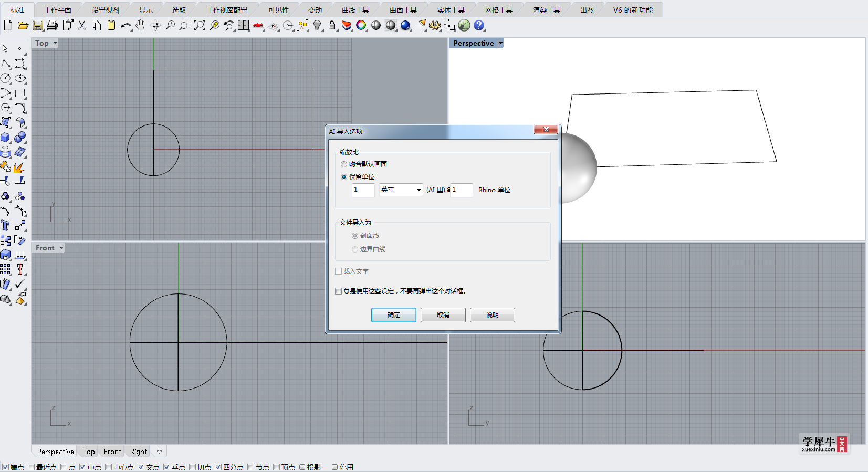Enable the 切点 osnap checkbox
The height and width of the screenshot is (472, 868).
click(192, 467)
